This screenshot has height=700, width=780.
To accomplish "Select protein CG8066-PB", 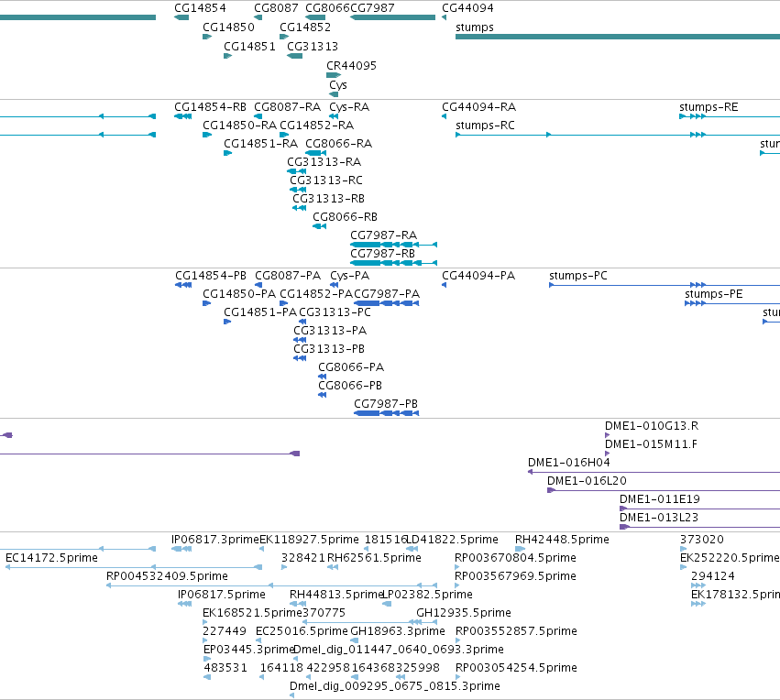I will click(350, 386).
